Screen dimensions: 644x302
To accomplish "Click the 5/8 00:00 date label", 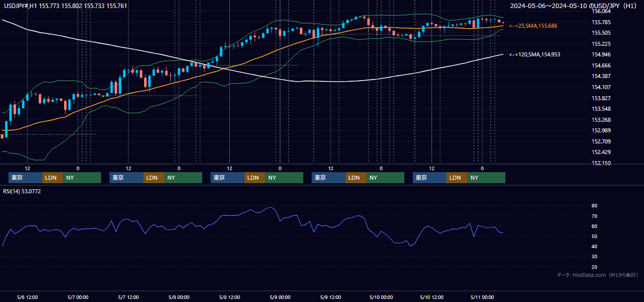I will point(179,297).
